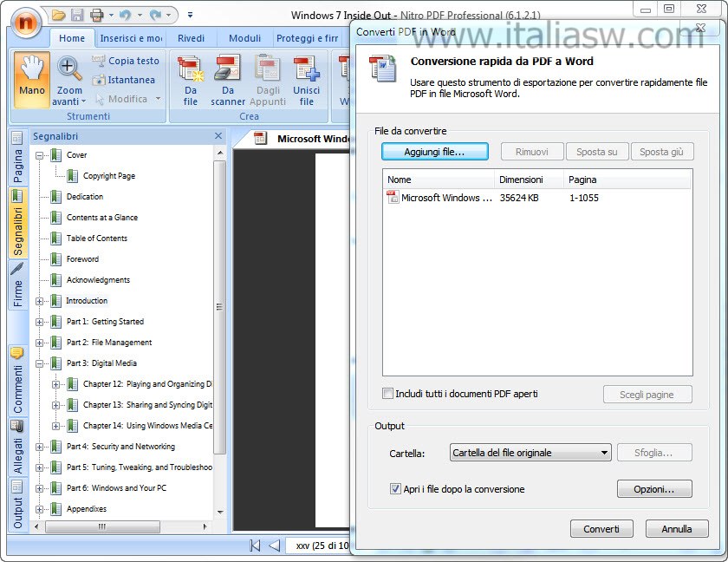
Task: Open the Output side panel
Action: click(x=17, y=505)
